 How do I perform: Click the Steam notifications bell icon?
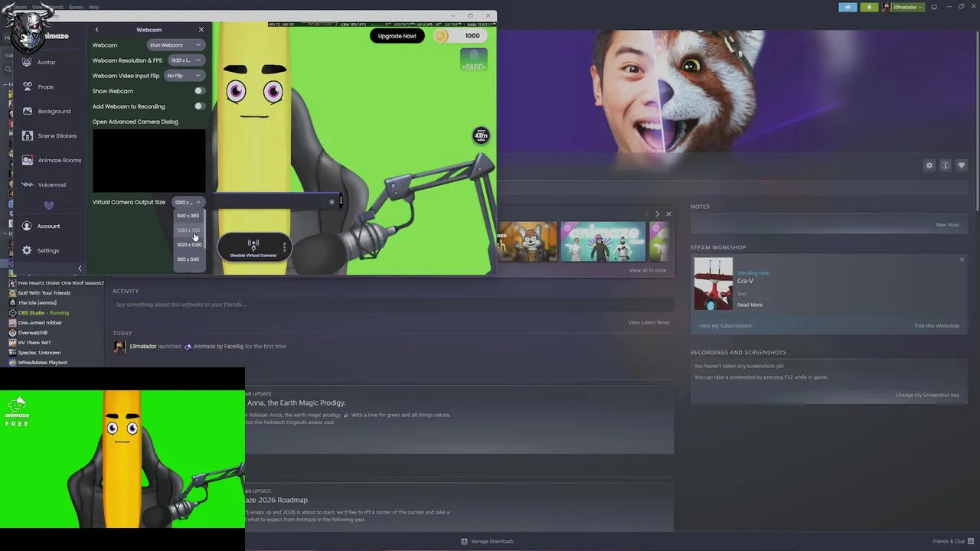click(869, 7)
